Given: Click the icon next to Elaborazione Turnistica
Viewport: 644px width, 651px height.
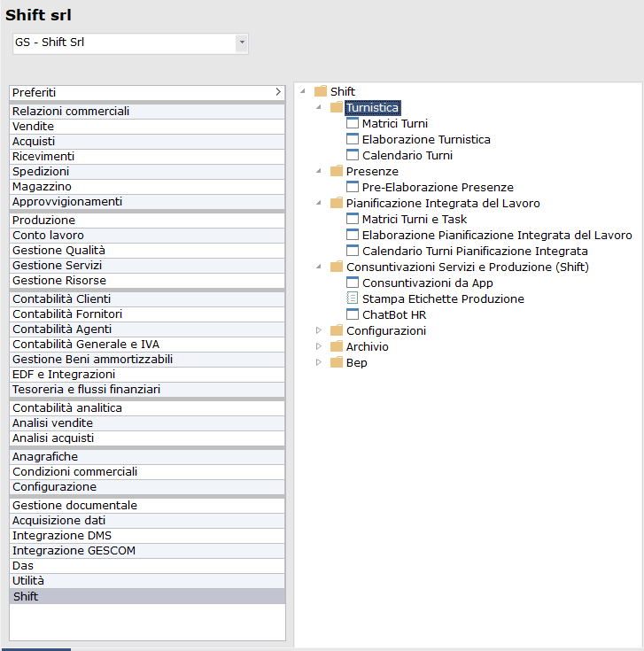Looking at the screenshot, I should point(353,140).
